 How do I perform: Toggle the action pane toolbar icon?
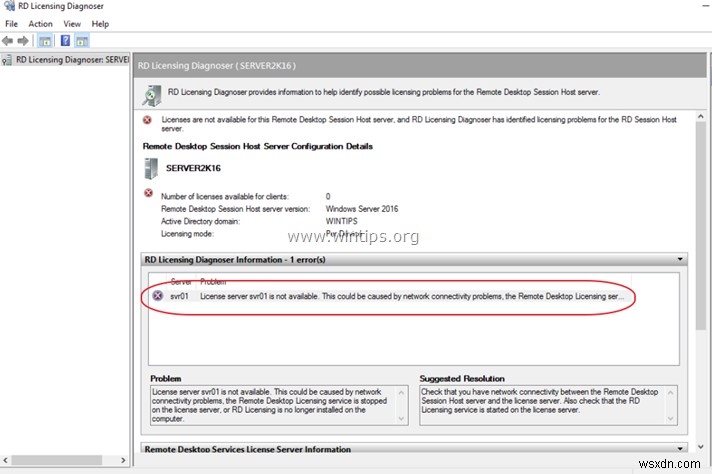(82, 41)
